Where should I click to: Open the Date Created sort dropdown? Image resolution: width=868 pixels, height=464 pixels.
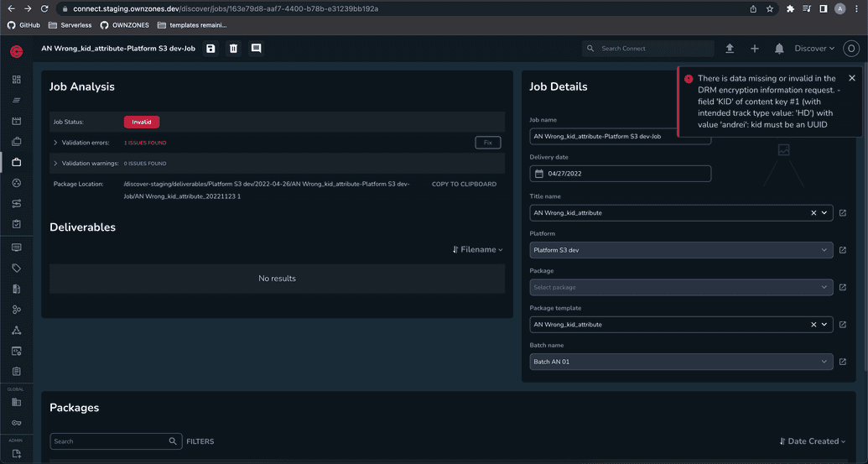click(813, 441)
